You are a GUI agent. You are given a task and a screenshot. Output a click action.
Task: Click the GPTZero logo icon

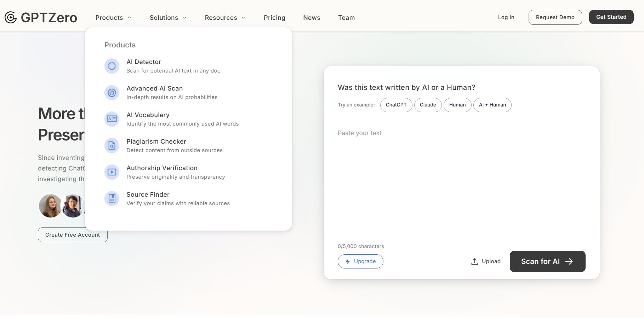[11, 17]
